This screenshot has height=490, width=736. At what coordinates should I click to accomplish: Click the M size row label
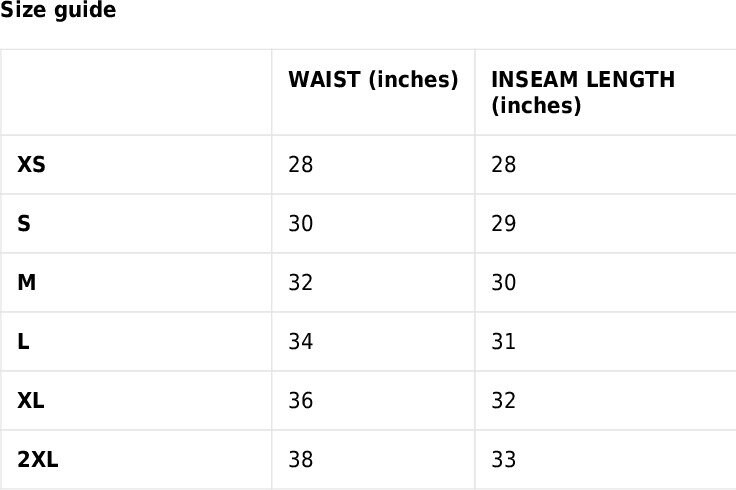[x=27, y=283]
